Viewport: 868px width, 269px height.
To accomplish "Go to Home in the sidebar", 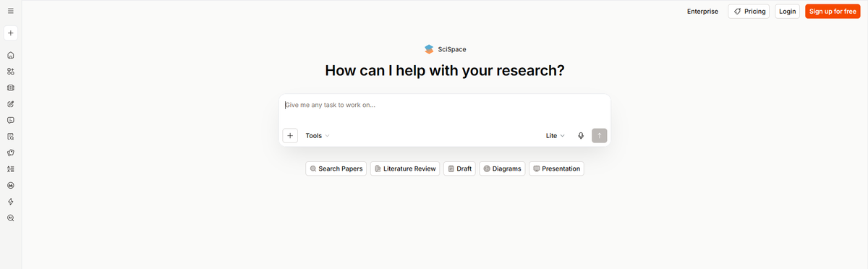I will tap(10, 55).
